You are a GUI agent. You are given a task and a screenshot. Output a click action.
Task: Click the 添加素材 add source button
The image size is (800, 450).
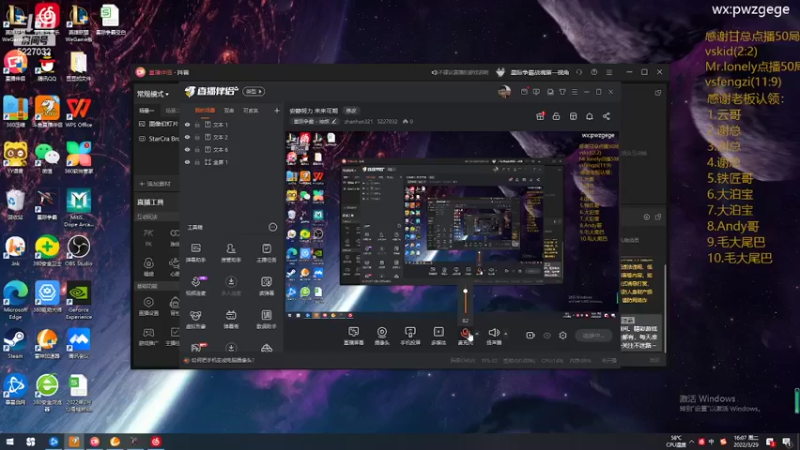155,184
